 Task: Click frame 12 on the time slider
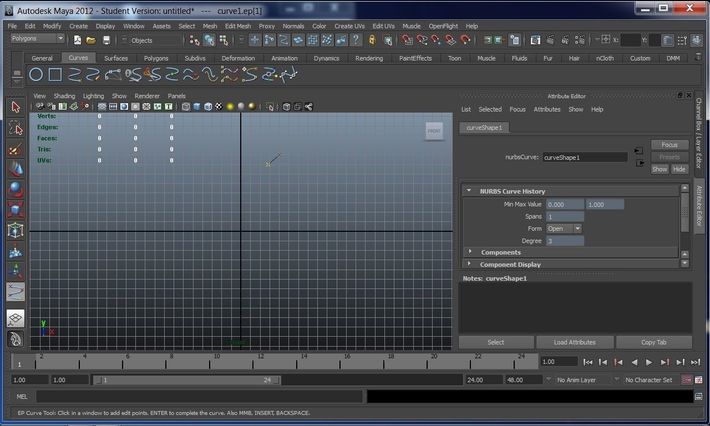tap(261, 361)
